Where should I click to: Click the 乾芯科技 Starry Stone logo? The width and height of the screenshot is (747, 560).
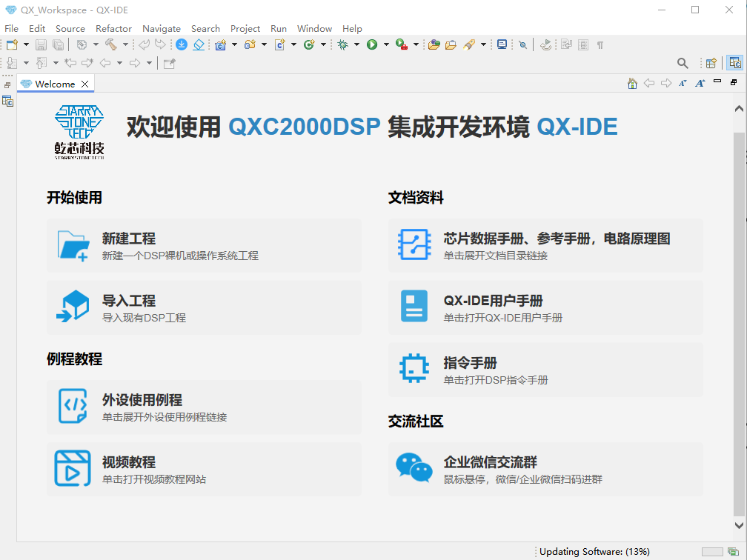pos(79,132)
